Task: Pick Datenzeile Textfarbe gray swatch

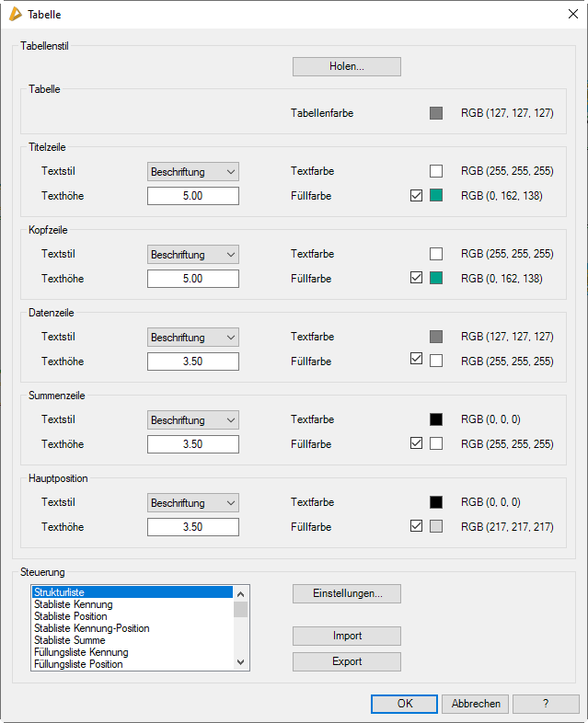Action: coord(436,337)
